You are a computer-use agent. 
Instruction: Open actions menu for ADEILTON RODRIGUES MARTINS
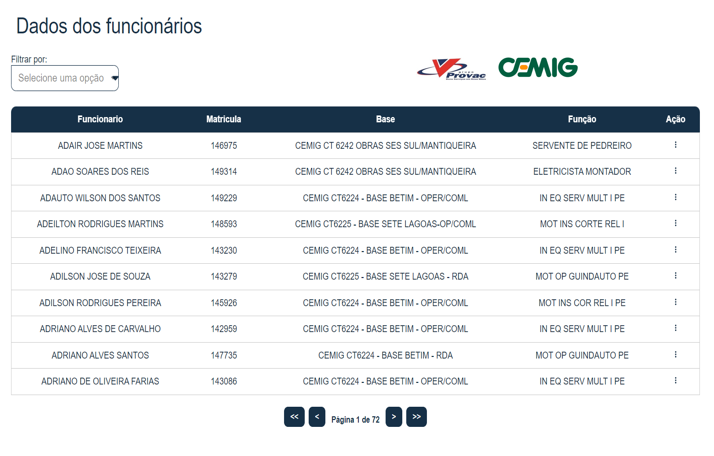tap(675, 223)
